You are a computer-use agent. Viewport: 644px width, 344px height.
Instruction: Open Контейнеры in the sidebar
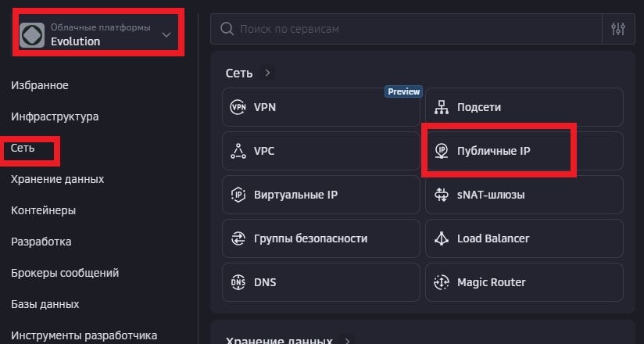coord(44,210)
